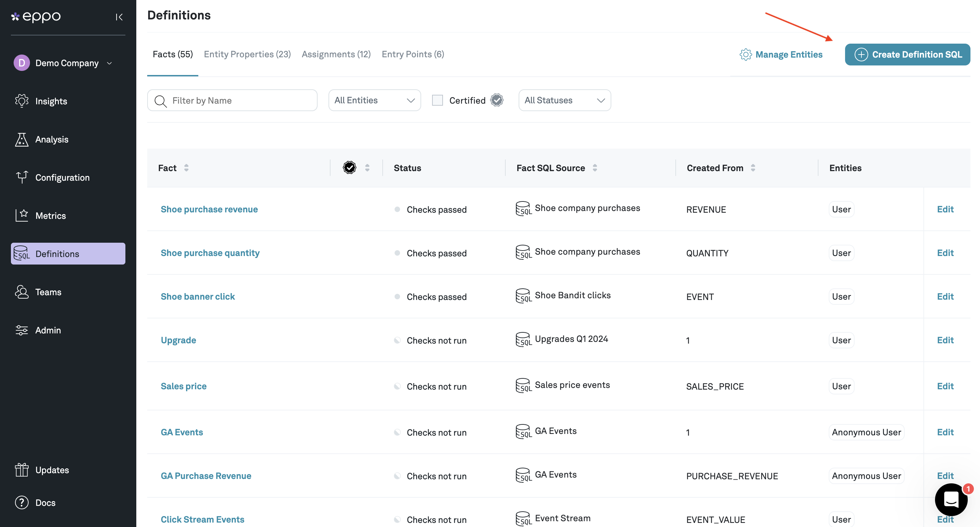The width and height of the screenshot is (980, 527).
Task: Open GA Purchase Revenue fact
Action: [206, 476]
